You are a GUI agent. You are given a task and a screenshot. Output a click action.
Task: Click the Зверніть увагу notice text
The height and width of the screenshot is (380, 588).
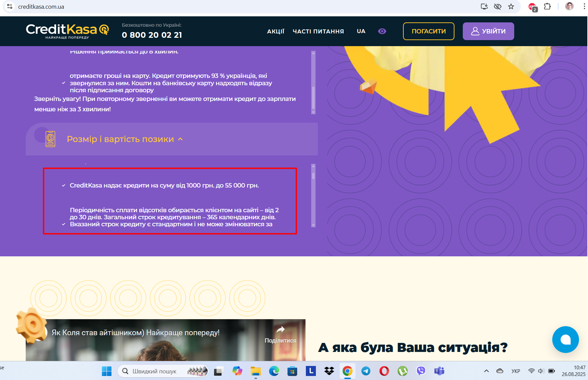coord(165,104)
